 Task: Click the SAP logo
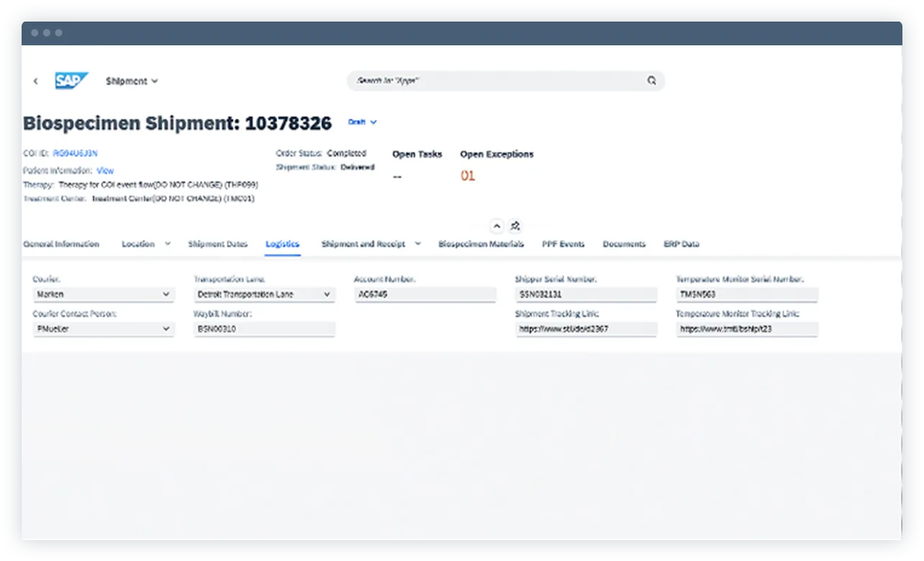click(71, 81)
